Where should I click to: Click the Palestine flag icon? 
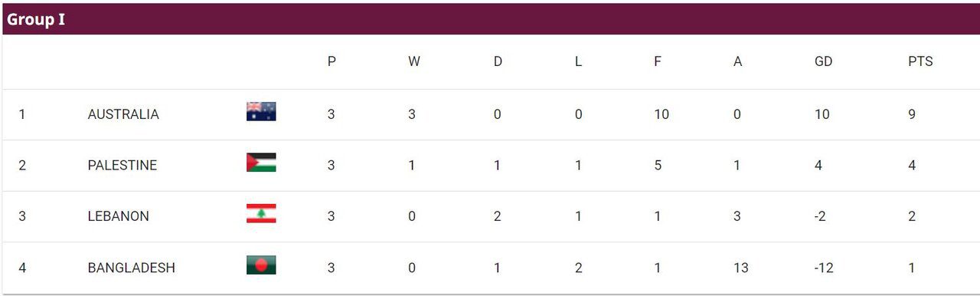coord(261,163)
